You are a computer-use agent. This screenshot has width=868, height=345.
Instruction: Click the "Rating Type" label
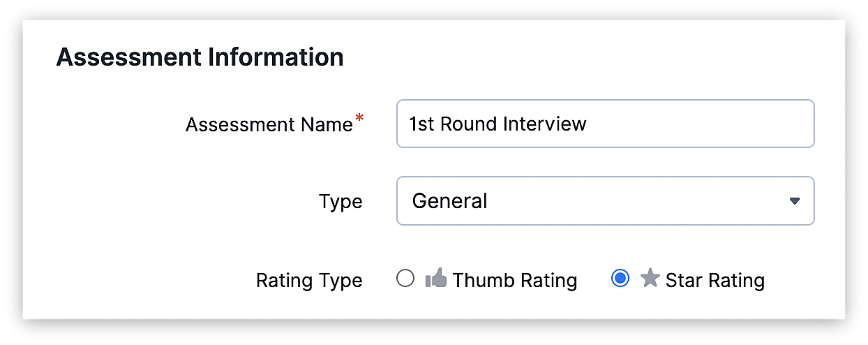coord(309,281)
